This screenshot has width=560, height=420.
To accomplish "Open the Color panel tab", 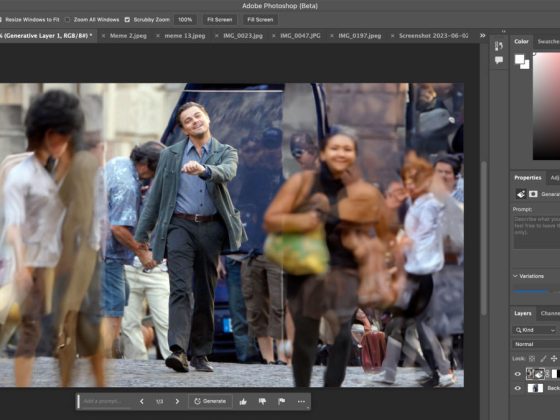I will [521, 41].
